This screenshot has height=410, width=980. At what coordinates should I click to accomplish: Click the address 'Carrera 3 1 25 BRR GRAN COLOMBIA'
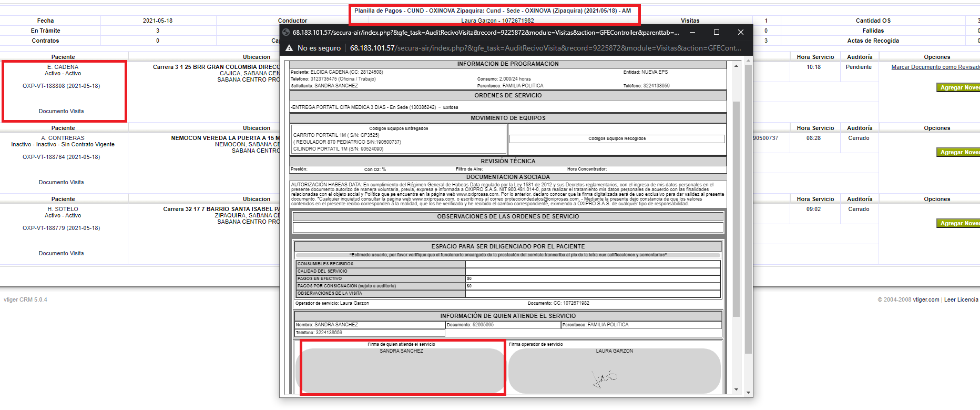click(216, 67)
